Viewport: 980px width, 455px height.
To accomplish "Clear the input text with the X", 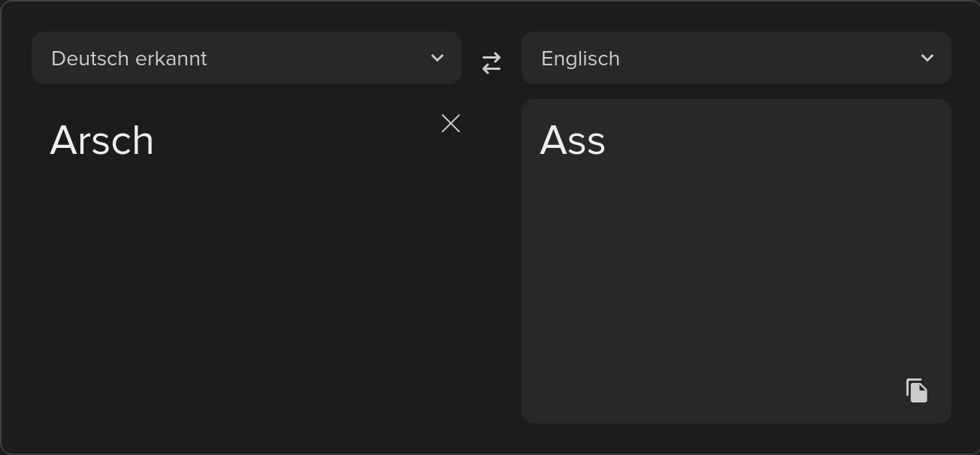I will [x=451, y=123].
